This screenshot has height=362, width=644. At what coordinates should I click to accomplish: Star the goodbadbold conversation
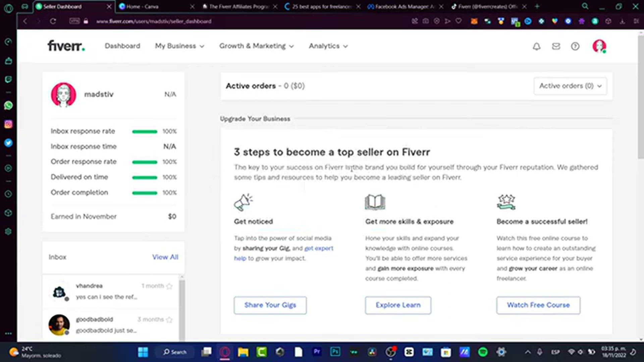169,319
